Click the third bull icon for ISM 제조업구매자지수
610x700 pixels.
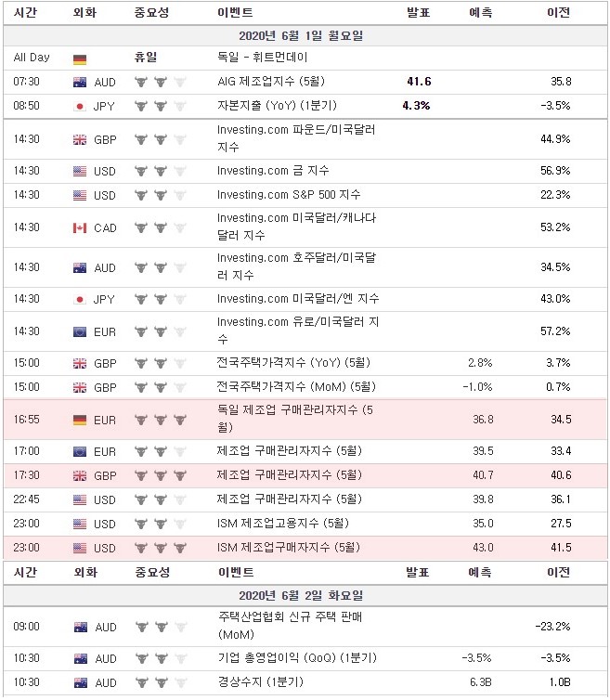(180, 548)
